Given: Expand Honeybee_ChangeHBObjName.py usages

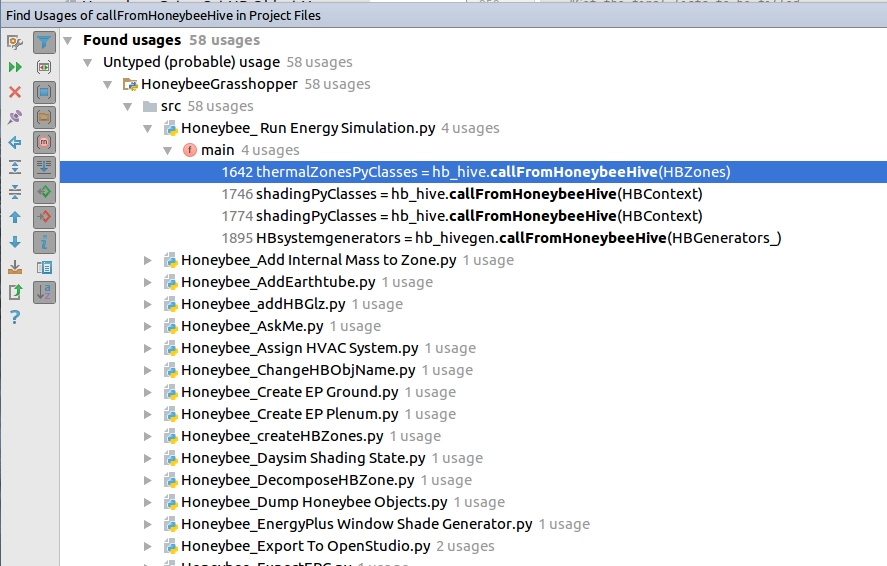Looking at the screenshot, I should (148, 370).
